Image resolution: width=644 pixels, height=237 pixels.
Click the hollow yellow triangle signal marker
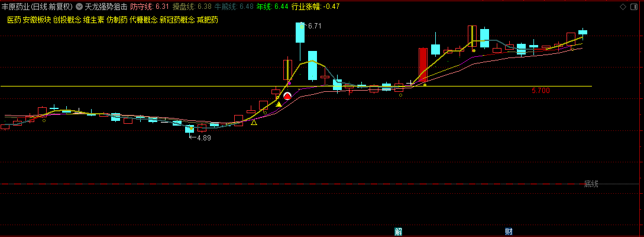click(254, 122)
